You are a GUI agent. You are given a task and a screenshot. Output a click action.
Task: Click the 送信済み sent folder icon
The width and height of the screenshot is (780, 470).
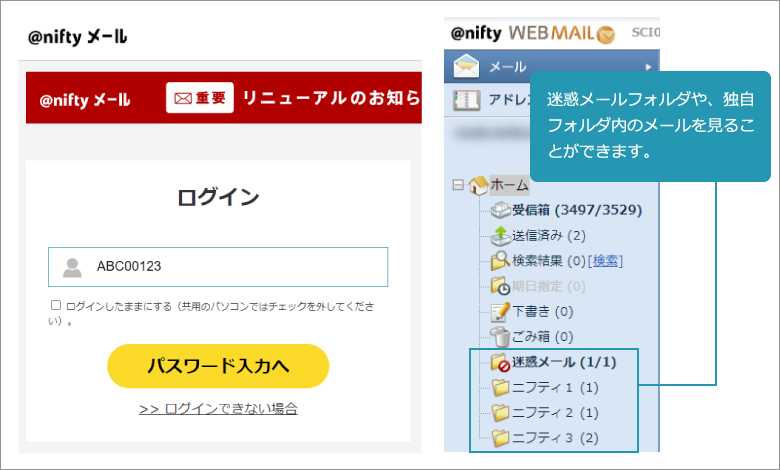(500, 236)
